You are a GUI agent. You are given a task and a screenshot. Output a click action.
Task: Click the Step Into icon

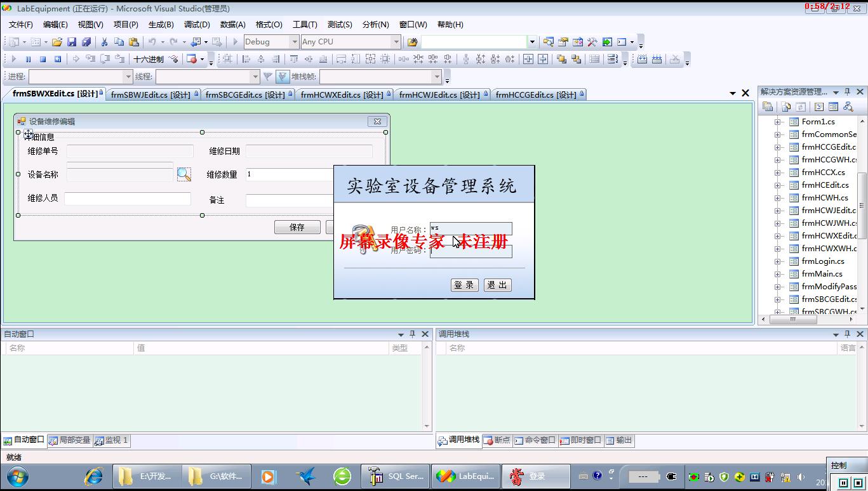tap(90, 59)
